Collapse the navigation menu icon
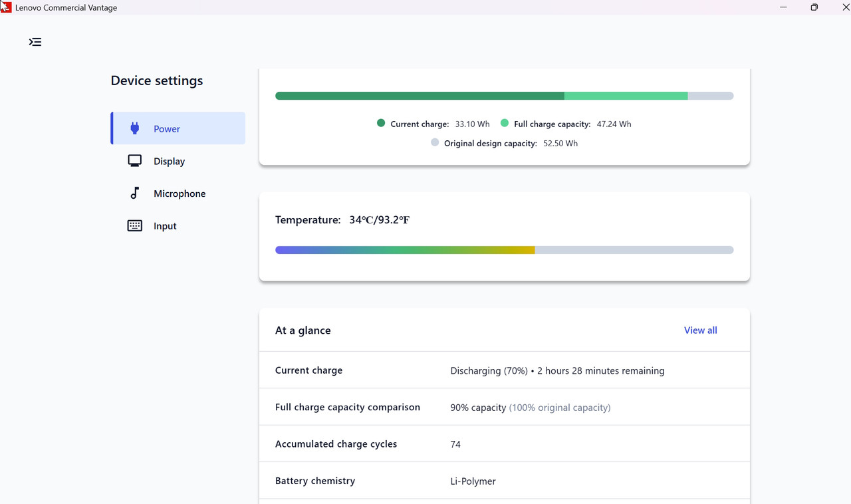The width and height of the screenshot is (851, 504). point(35,42)
